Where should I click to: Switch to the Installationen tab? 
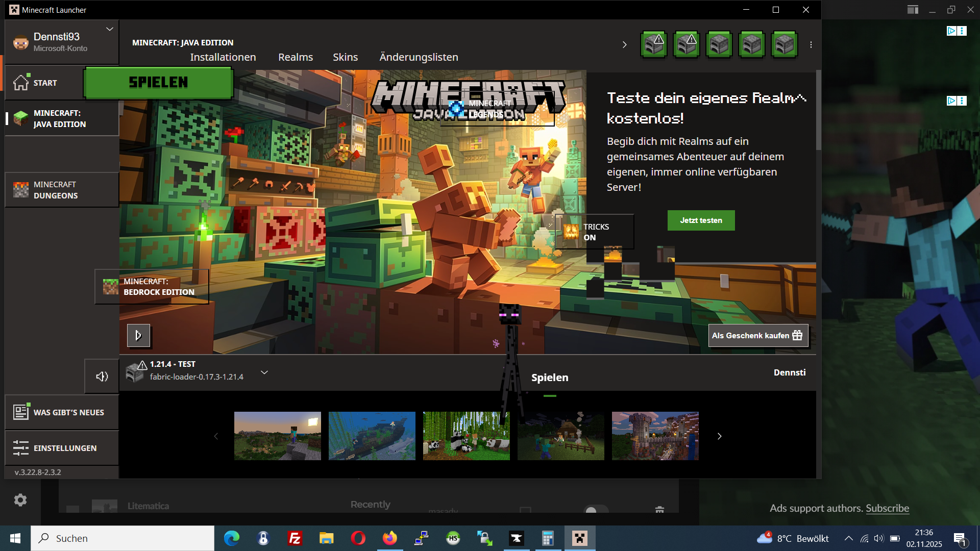223,57
